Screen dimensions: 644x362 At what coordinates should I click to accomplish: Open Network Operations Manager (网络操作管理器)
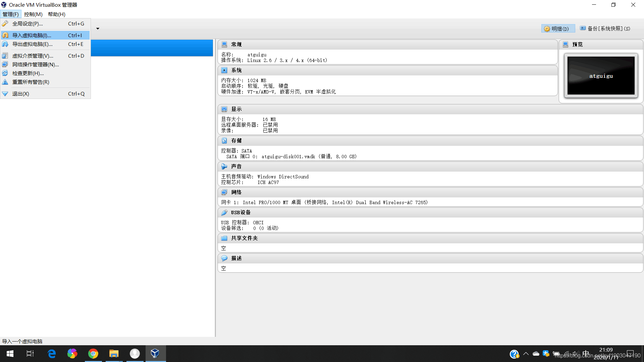pos(45,65)
